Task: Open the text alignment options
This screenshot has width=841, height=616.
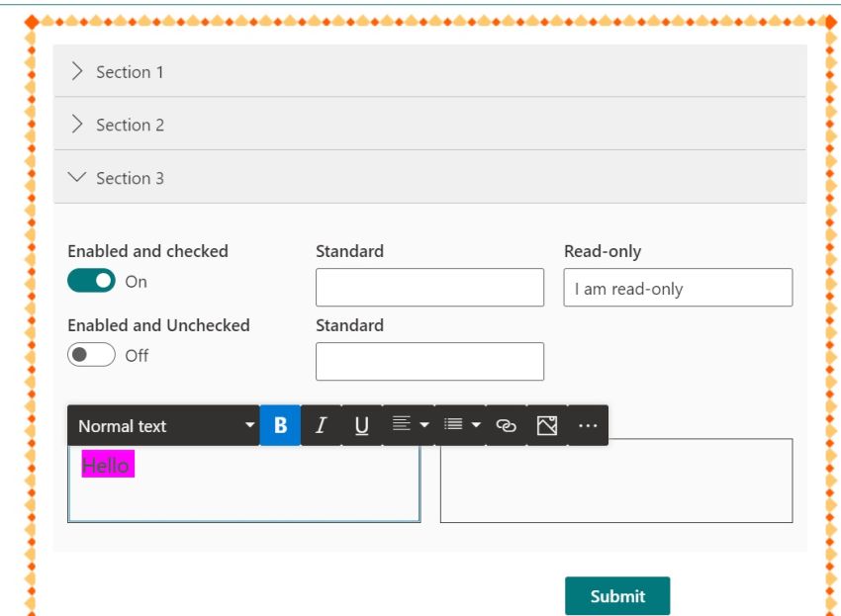Action: pos(404,425)
